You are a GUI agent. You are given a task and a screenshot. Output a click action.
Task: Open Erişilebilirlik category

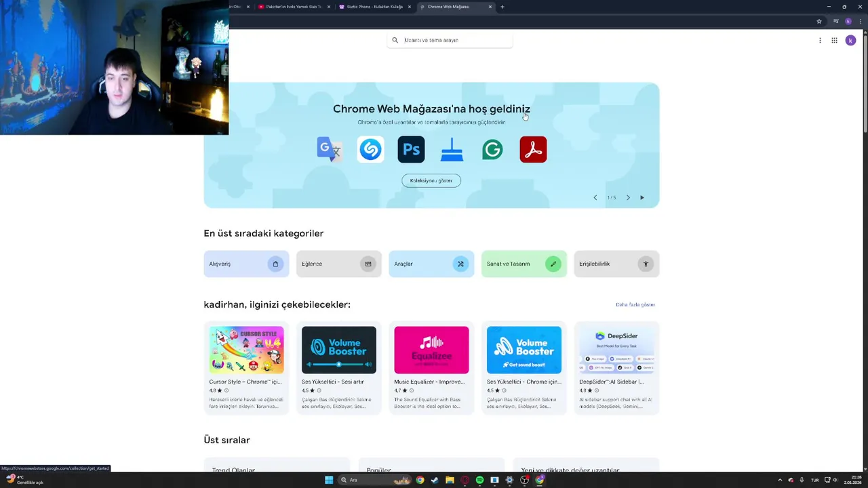(x=616, y=264)
